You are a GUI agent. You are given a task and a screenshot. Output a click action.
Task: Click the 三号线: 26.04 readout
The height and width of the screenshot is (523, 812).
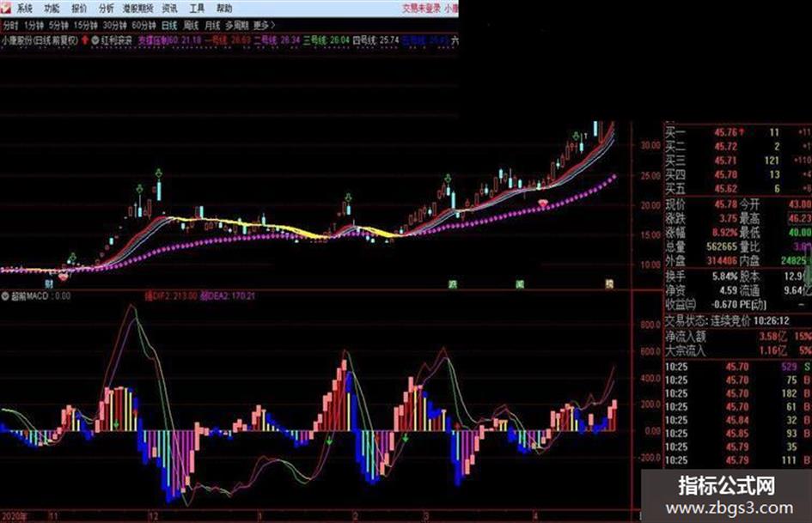327,40
